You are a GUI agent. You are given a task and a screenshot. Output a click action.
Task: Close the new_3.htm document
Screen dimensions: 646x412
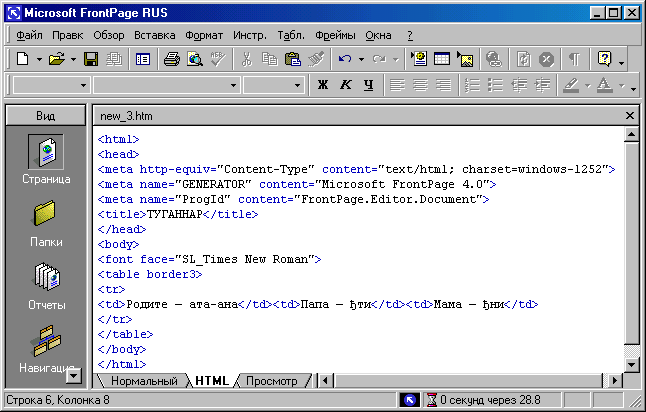[x=630, y=116]
